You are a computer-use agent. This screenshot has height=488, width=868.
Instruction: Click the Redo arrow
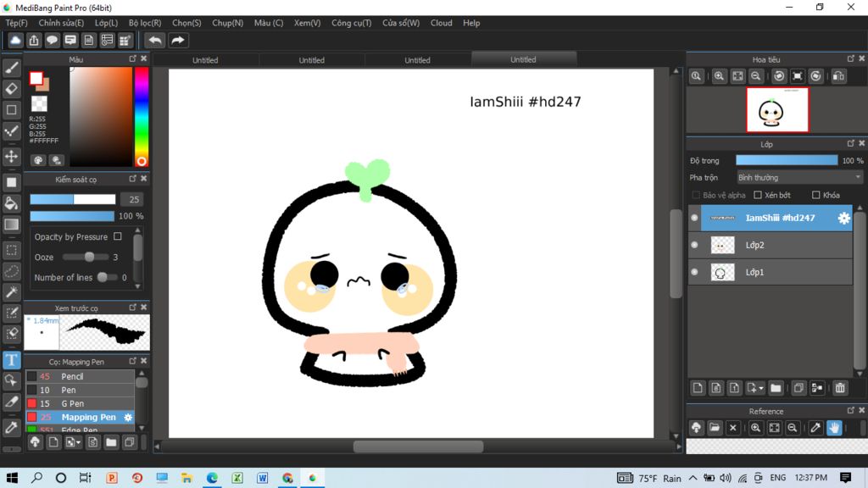coord(178,41)
